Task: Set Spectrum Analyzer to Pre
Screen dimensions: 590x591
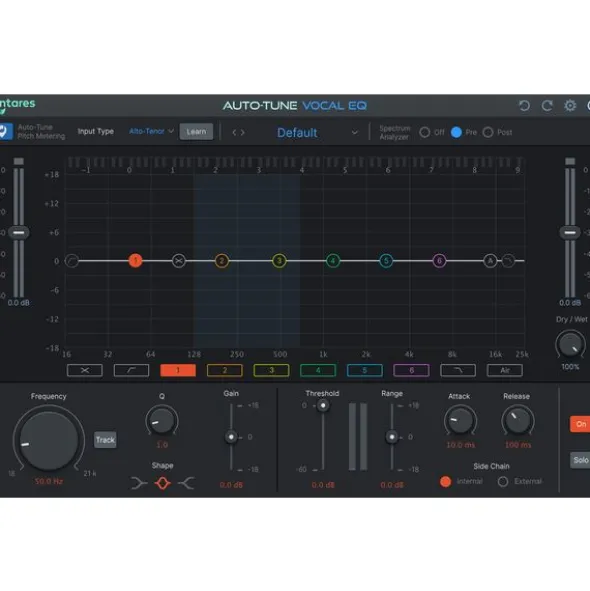Action: coord(456,132)
